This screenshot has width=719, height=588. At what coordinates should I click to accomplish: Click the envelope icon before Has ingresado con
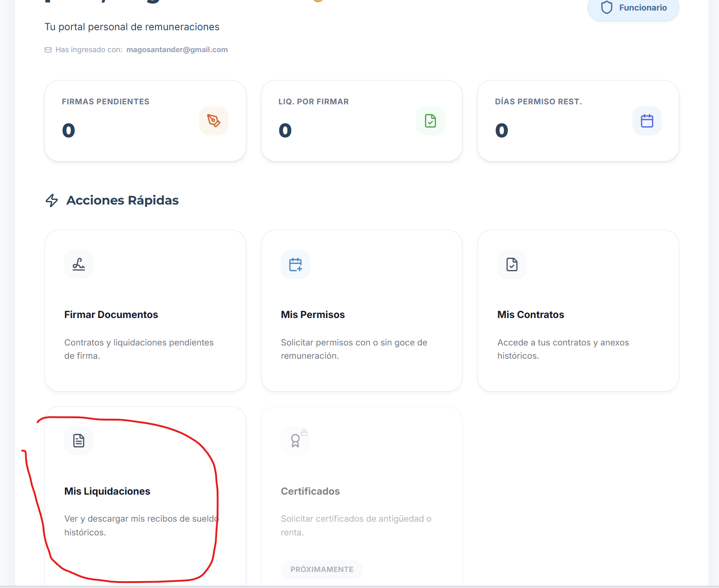[48, 50]
